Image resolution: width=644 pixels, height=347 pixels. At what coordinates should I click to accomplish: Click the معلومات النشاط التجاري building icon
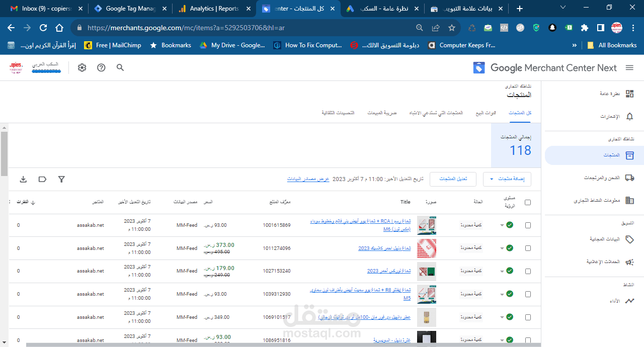click(629, 200)
